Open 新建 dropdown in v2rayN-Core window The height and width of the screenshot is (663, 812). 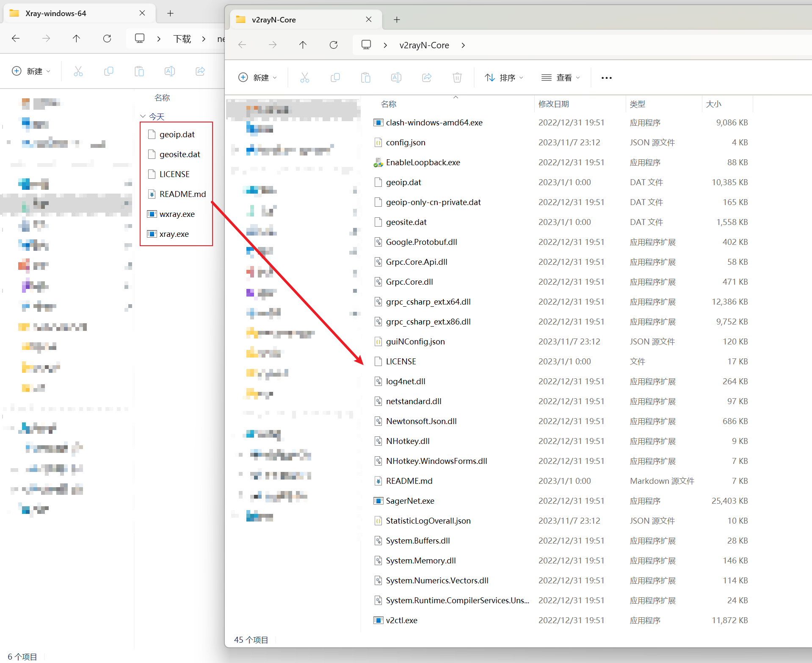click(258, 78)
